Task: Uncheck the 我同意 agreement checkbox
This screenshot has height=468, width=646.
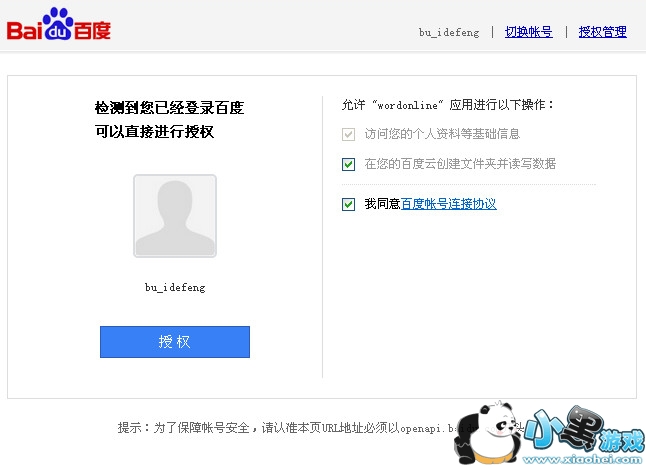Action: tap(349, 204)
